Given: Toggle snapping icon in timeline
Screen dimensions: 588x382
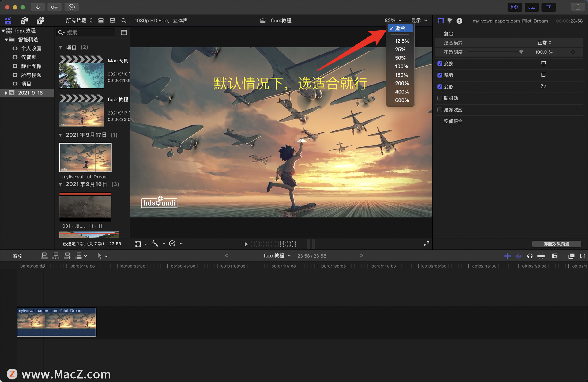Looking at the screenshot, I should pos(541,256).
